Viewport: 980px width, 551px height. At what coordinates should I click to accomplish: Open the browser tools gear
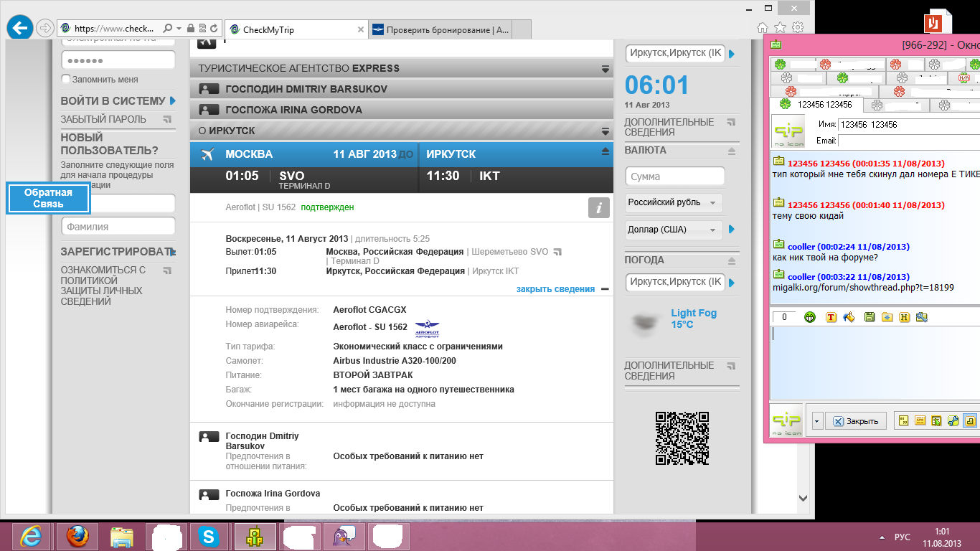(797, 28)
